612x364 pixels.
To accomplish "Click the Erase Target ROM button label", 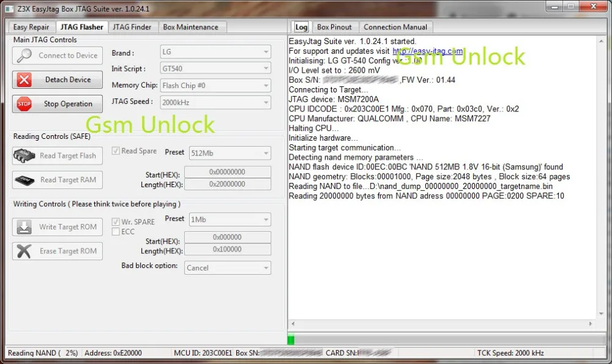I will [69, 251].
